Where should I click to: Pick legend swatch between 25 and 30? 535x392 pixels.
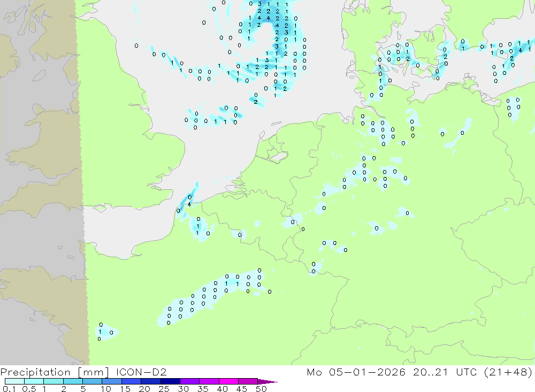click(170, 381)
